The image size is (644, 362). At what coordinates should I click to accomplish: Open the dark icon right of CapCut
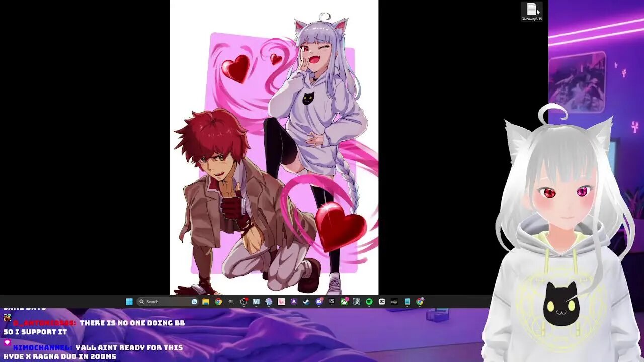[394, 302]
